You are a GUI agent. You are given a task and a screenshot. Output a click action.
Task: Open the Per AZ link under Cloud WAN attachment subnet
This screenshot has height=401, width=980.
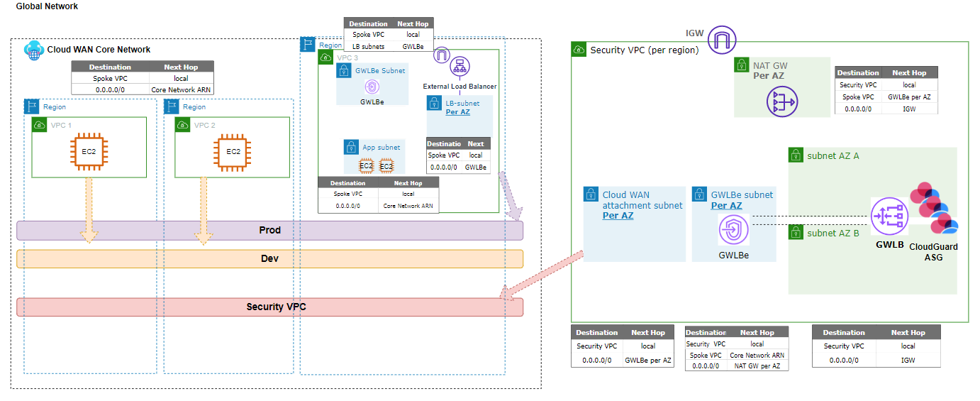[x=618, y=216]
